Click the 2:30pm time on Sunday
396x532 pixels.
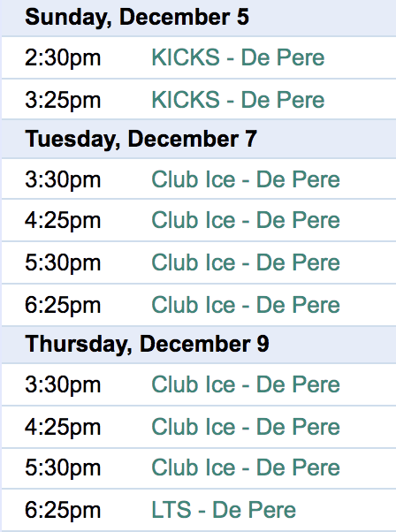(x=63, y=58)
